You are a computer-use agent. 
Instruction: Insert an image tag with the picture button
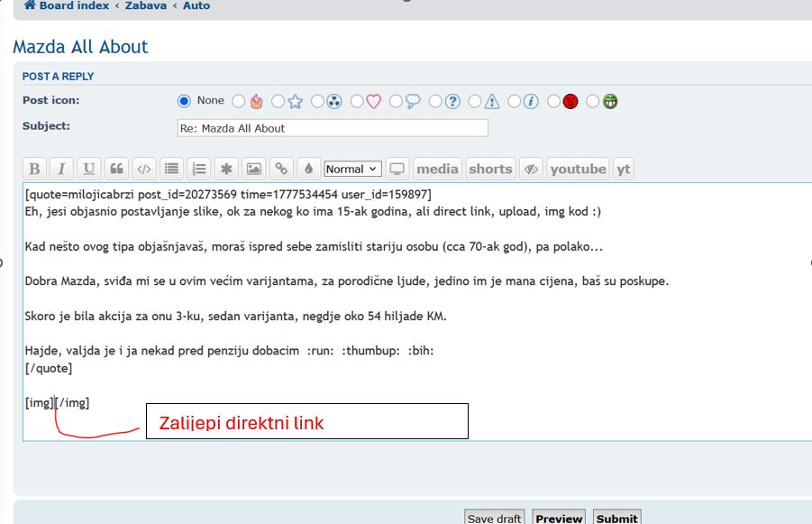point(254,169)
